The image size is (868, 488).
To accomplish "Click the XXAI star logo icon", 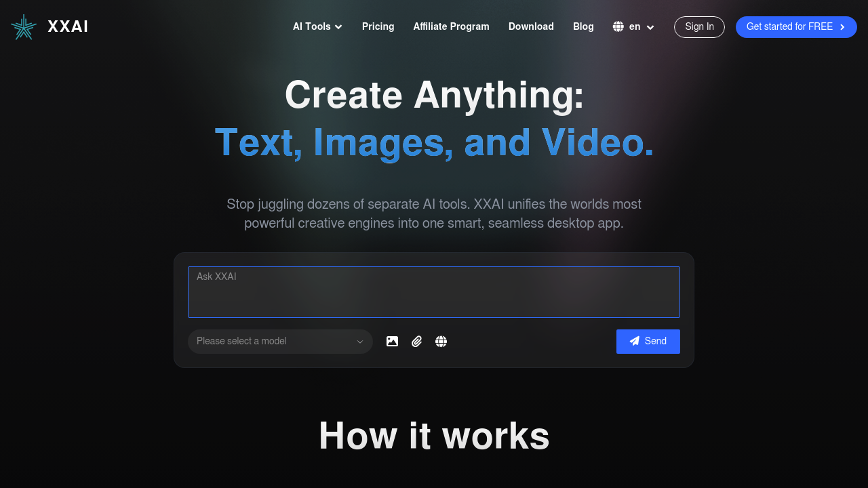I will click(24, 27).
